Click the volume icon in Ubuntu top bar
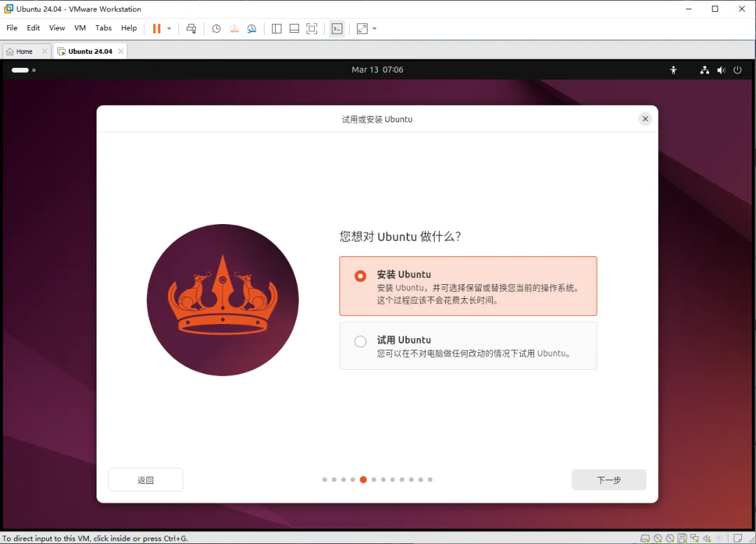Screen dimensions: 756x544 click(721, 70)
